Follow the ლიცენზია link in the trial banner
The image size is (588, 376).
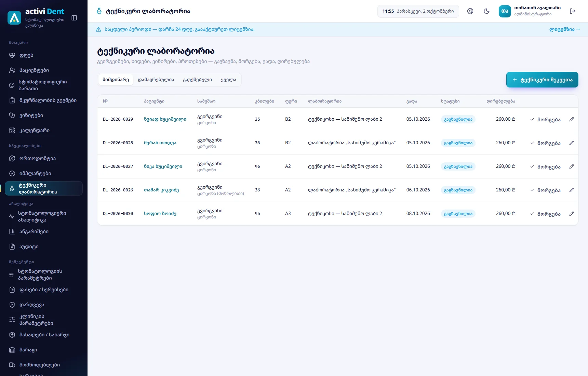pyautogui.click(x=564, y=29)
